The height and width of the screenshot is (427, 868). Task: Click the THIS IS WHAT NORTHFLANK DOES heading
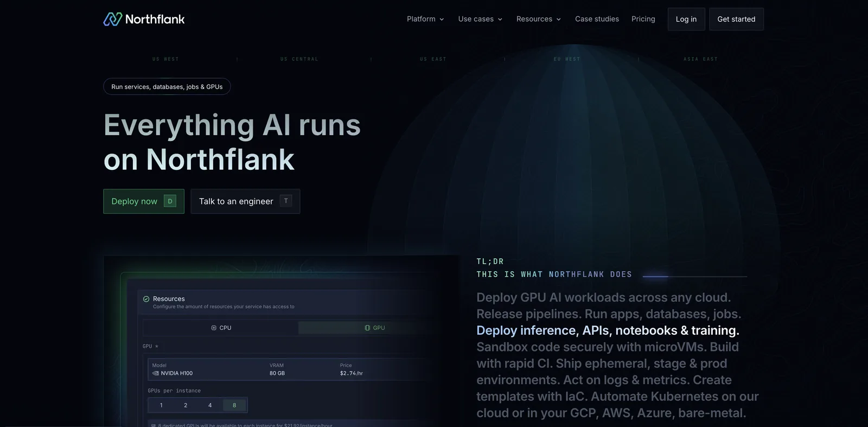[554, 275]
